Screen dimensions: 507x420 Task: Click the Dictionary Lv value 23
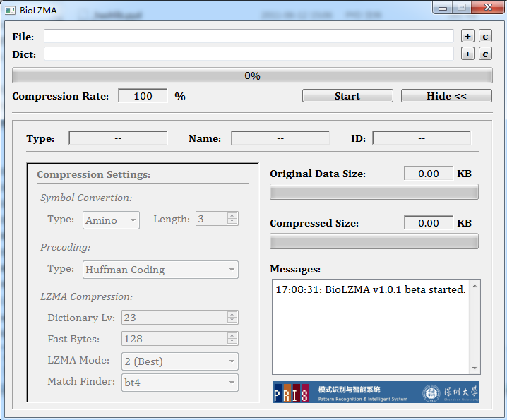click(x=174, y=317)
